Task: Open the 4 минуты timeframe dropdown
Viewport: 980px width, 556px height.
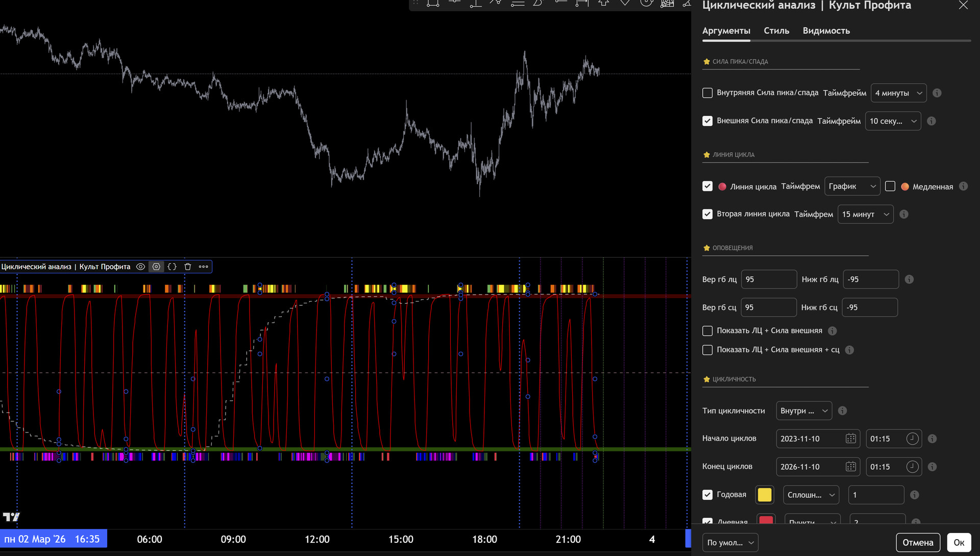Action: [x=898, y=93]
